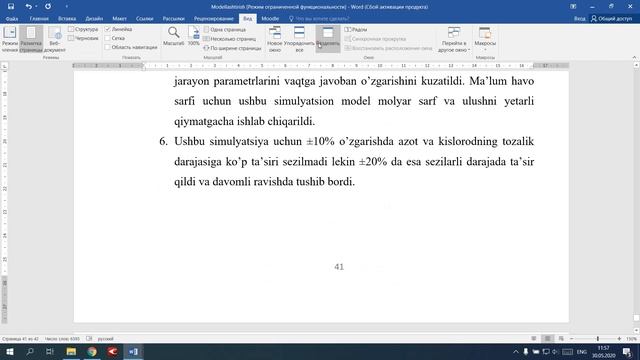The width and height of the screenshot is (640, 360).
Task: Click the Split (Разделить) window button
Action: [328, 39]
